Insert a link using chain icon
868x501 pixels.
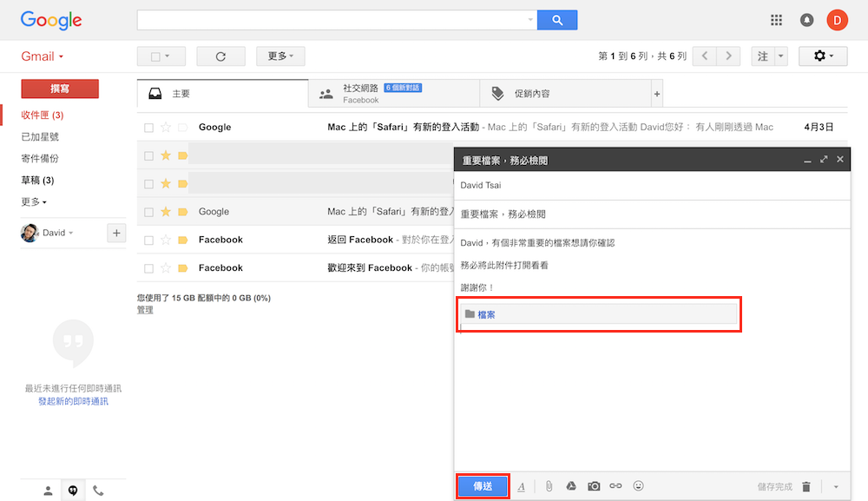click(615, 487)
